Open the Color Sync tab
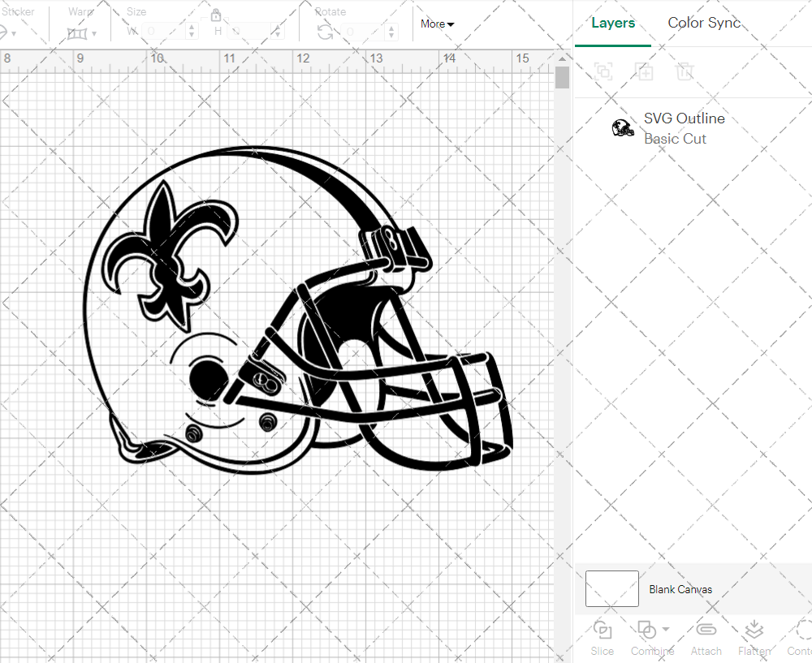 click(704, 23)
